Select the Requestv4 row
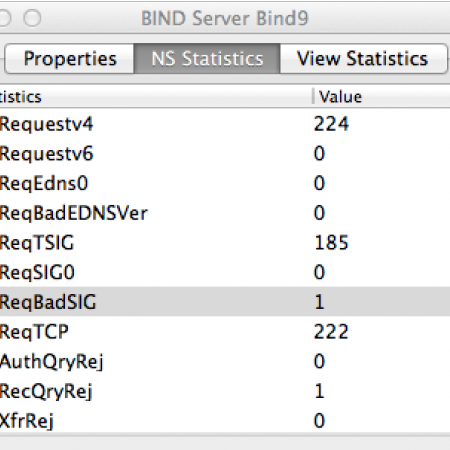450x450 pixels. pos(225,124)
